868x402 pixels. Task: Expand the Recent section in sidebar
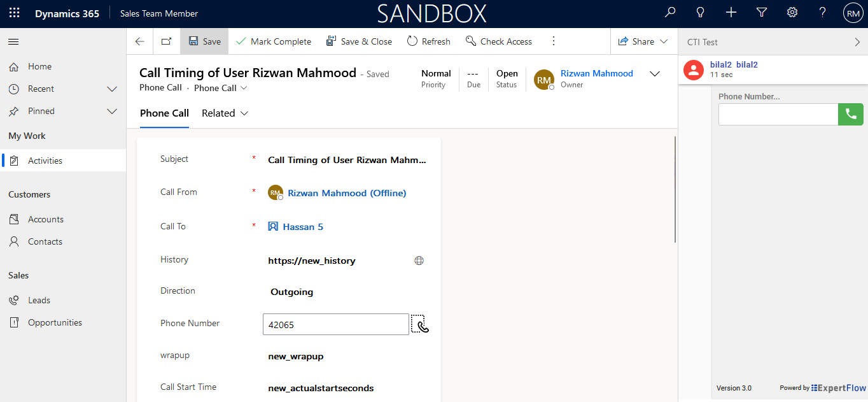tap(112, 89)
